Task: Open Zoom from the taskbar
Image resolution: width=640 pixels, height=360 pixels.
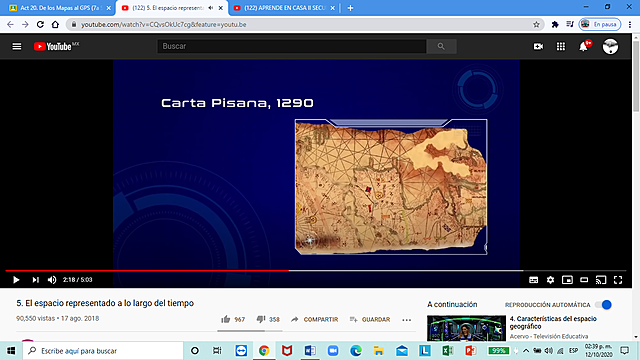Action: [x=333, y=351]
